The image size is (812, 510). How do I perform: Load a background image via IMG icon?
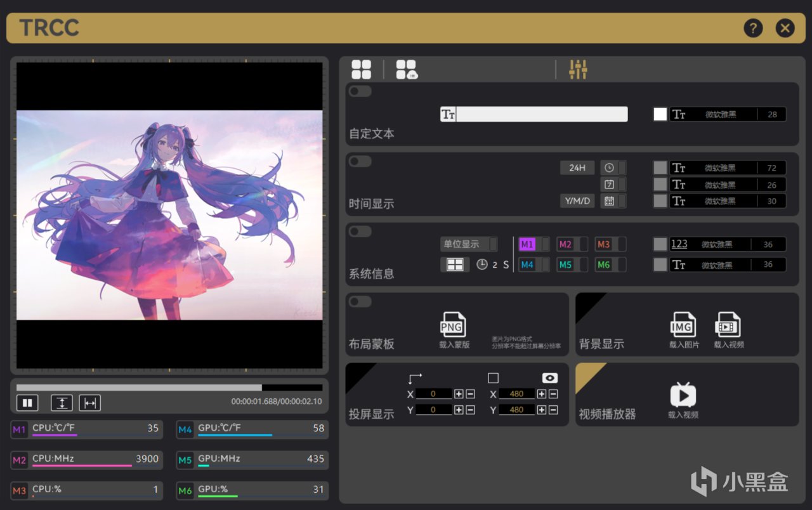pos(683,330)
